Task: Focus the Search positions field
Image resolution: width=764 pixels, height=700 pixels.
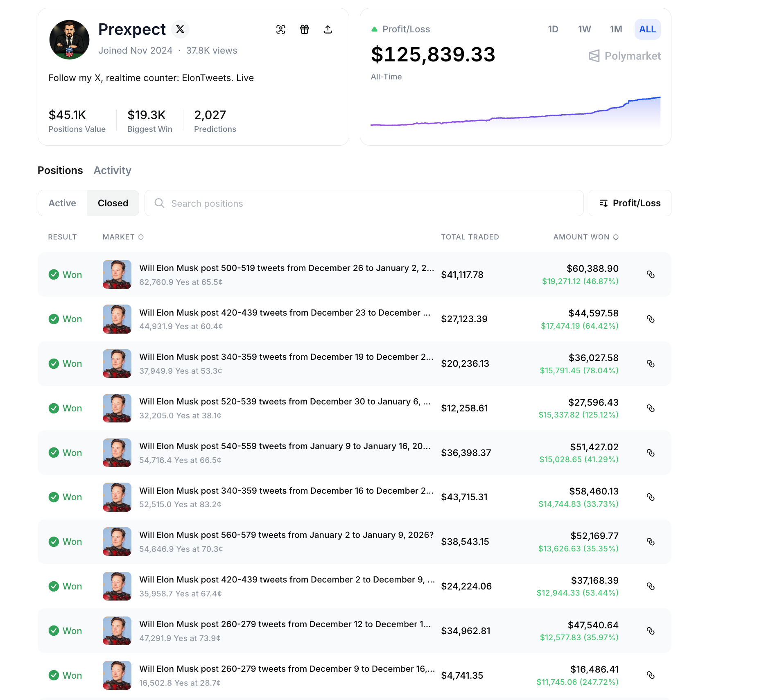Action: (364, 203)
